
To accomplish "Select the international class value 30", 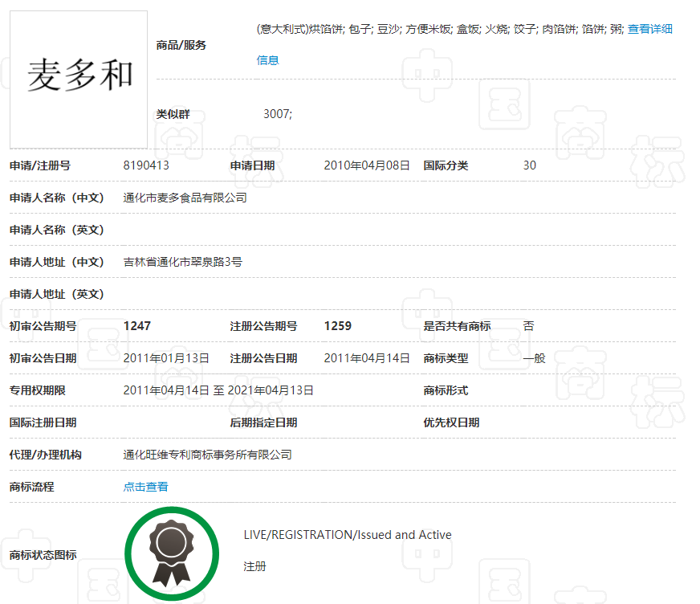I will coord(529,165).
